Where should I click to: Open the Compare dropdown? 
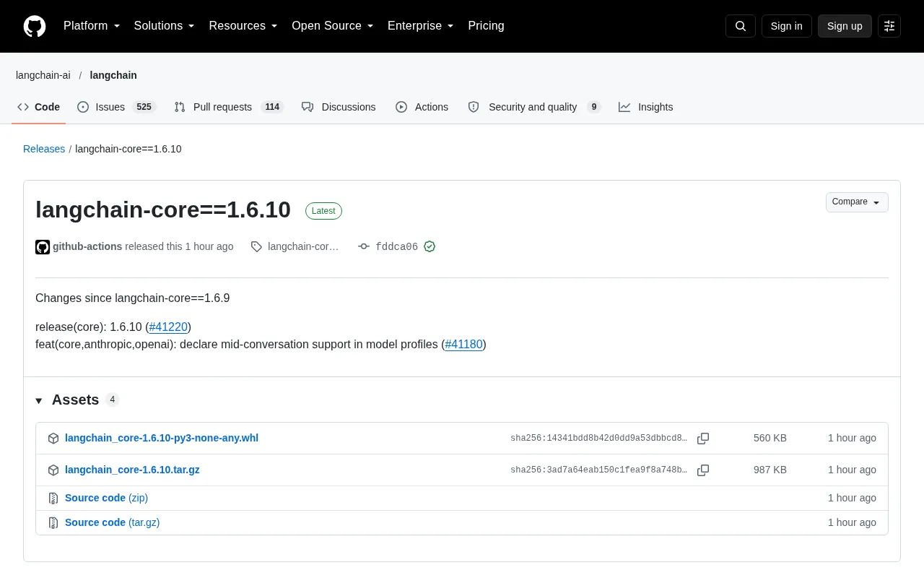857,202
